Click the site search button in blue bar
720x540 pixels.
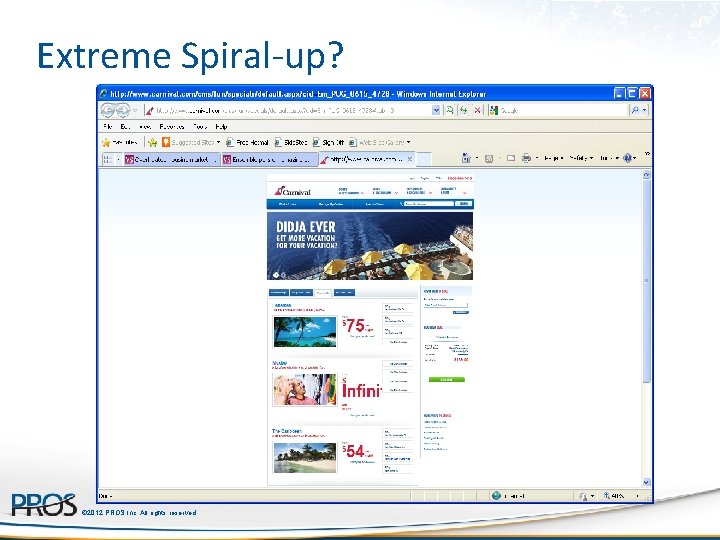click(x=463, y=204)
